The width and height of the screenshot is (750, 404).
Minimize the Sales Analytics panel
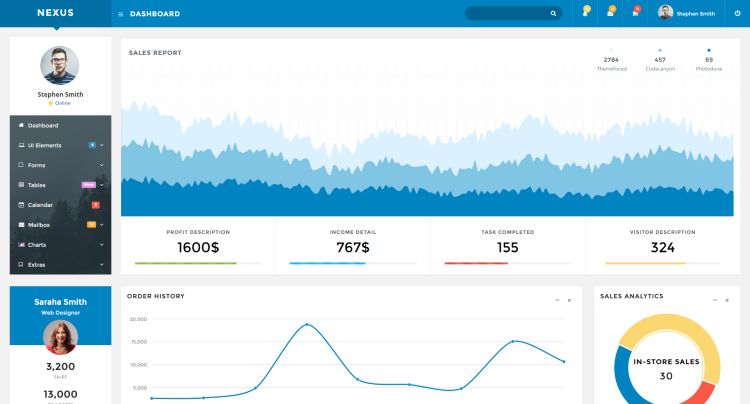coord(715,300)
